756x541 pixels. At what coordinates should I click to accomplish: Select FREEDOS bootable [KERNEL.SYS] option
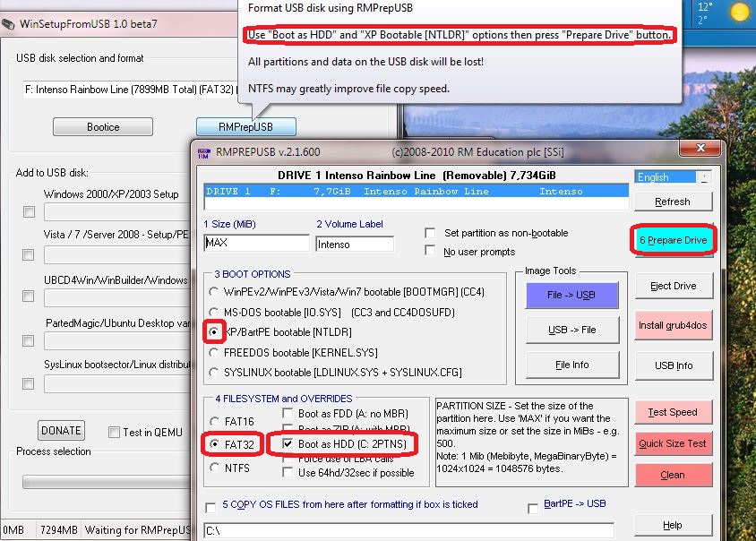pos(213,353)
